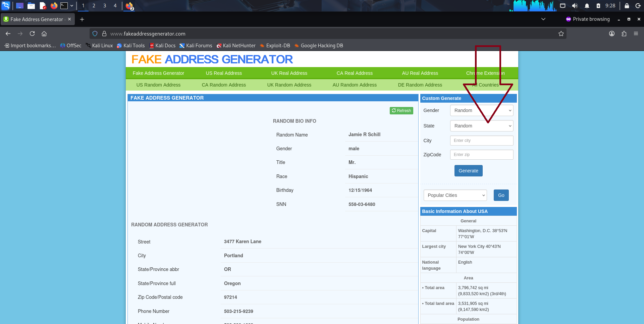Go to UK Random Address
This screenshot has width=644, height=324.
click(x=289, y=85)
